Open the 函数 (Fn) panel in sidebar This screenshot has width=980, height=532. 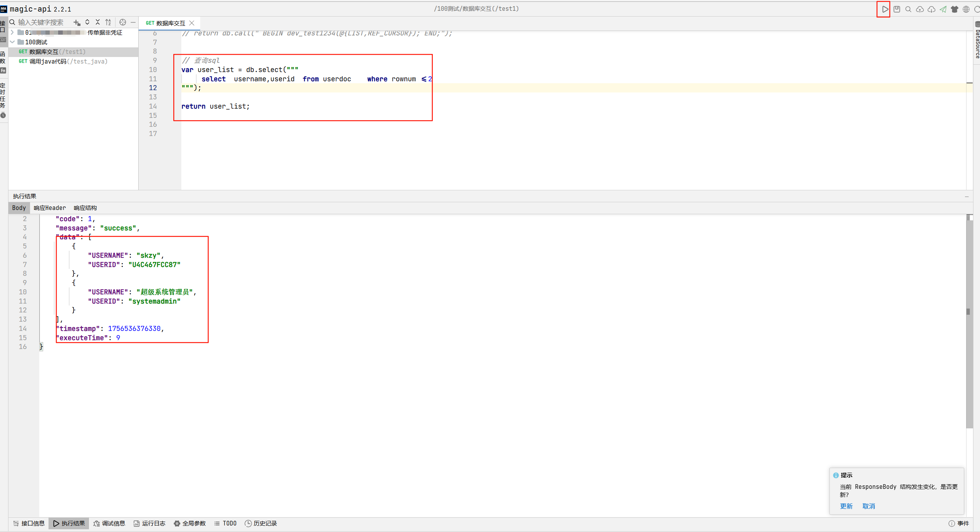point(3,62)
